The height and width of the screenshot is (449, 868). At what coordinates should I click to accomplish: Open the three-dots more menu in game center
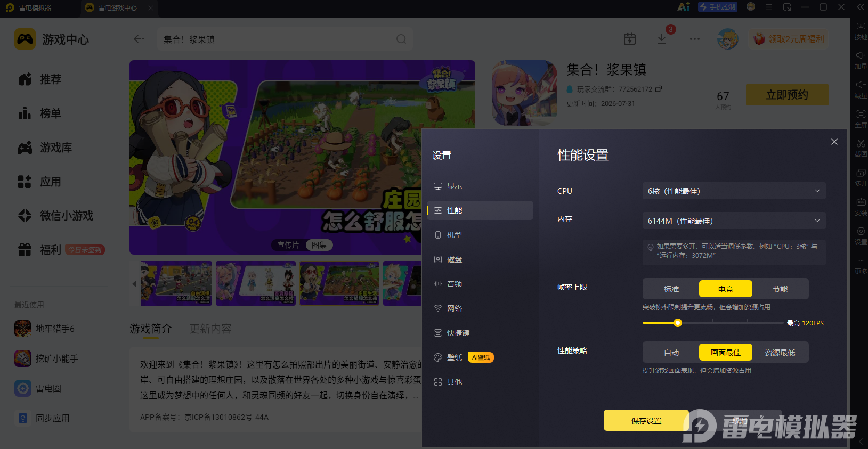point(695,39)
